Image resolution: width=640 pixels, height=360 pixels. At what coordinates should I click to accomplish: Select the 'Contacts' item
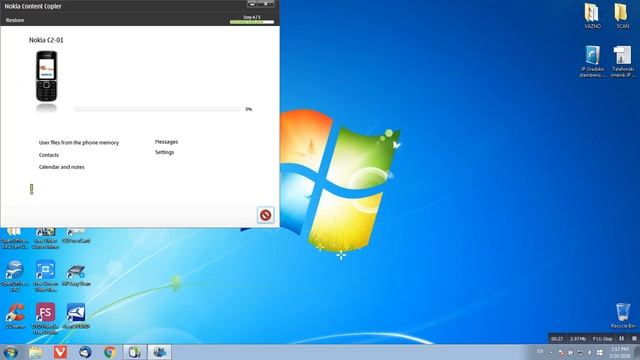pos(49,155)
